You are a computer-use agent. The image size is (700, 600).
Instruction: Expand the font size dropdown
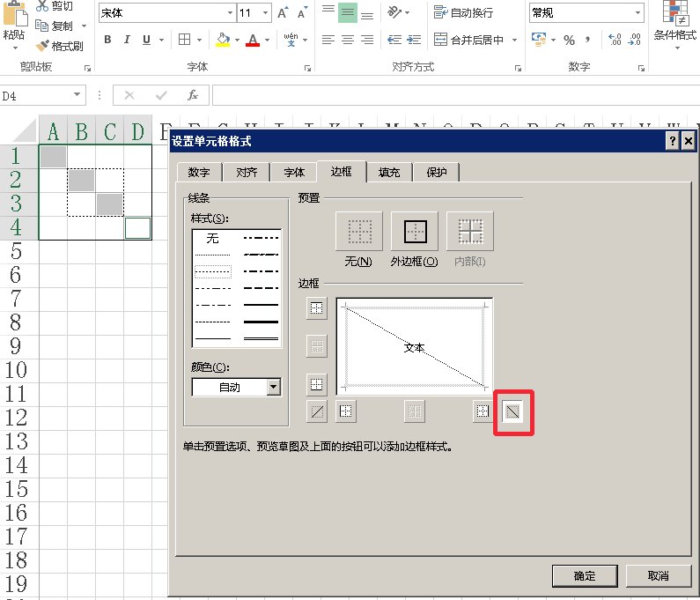point(266,12)
